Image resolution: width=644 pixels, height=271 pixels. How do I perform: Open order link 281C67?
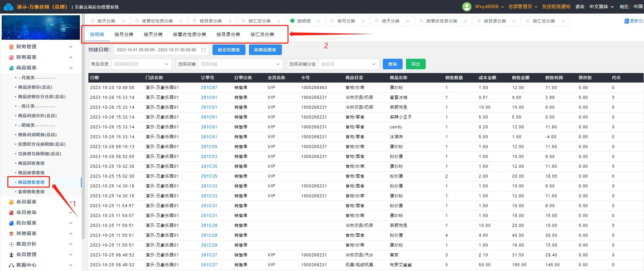pos(209,88)
